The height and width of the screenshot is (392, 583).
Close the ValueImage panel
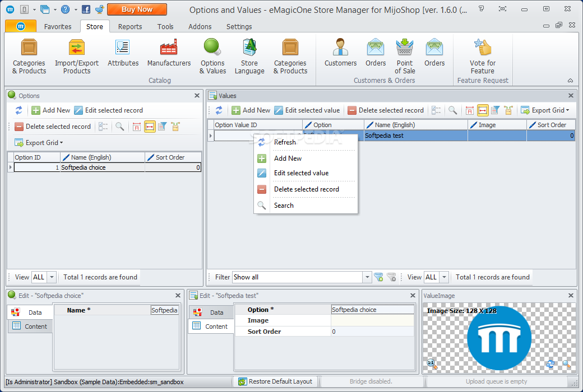point(571,296)
